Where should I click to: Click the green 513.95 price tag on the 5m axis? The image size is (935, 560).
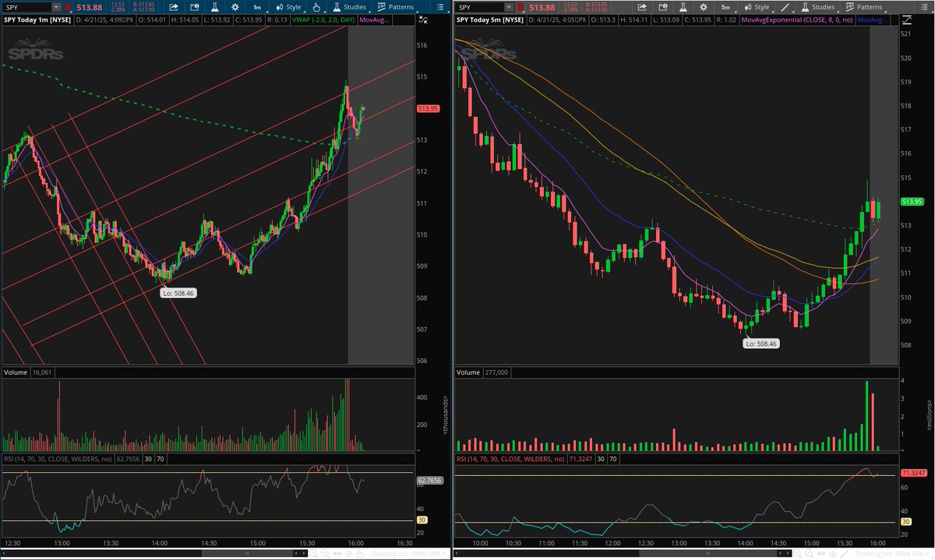tap(912, 202)
